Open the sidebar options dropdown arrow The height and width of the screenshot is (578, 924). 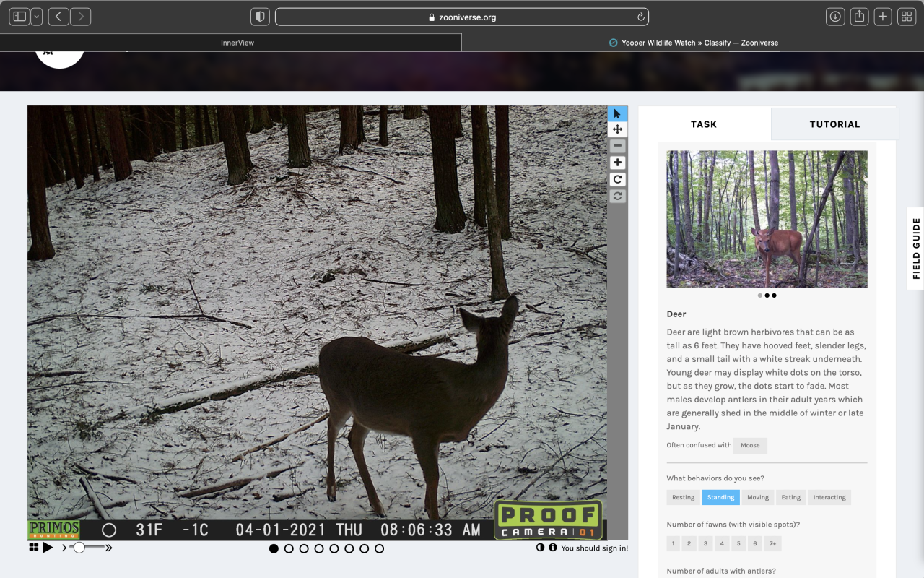tap(36, 17)
